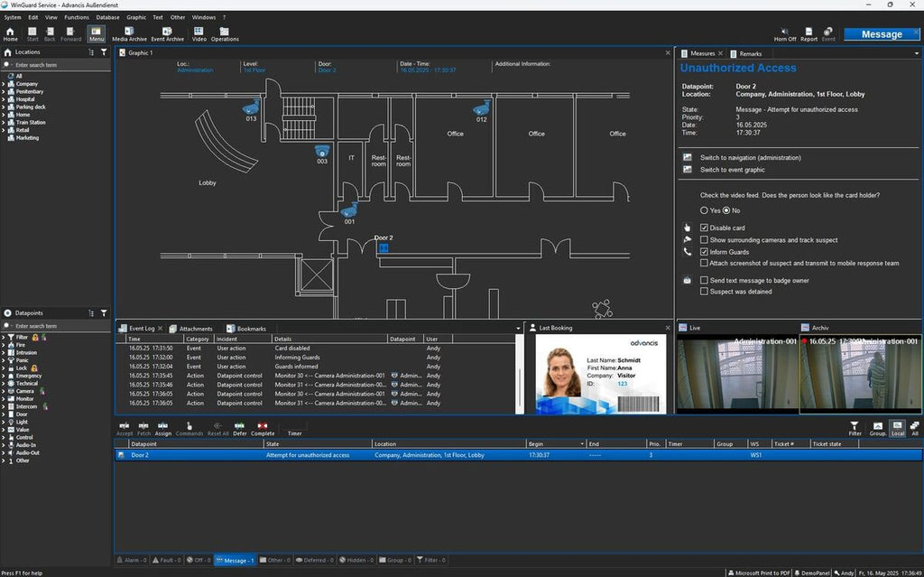Expand the Intrusion datapoint node
This screenshot has height=577, width=924.
pyautogui.click(x=4, y=353)
